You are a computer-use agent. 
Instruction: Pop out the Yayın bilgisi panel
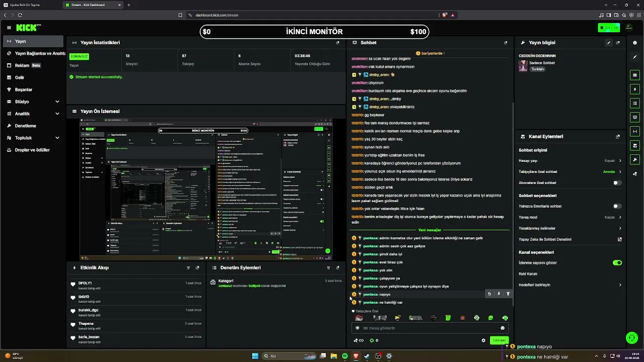click(618, 43)
